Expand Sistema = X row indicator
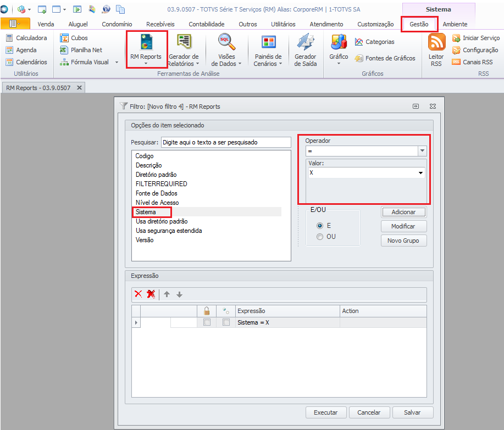 pos(136,322)
